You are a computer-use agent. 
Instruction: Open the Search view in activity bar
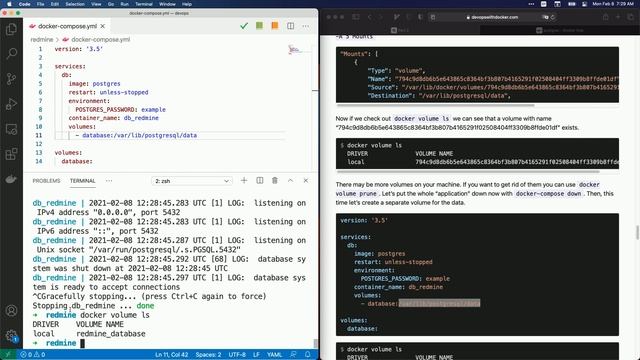click(x=11, y=53)
